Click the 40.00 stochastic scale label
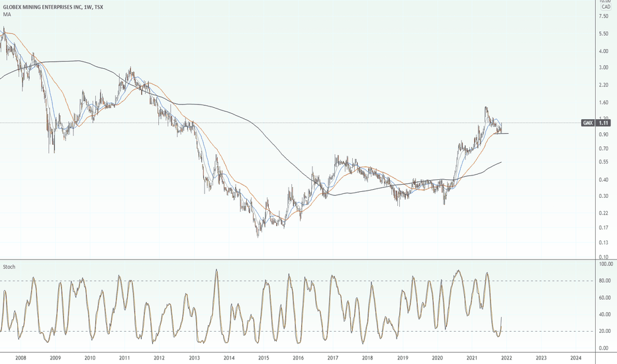 click(x=604, y=314)
